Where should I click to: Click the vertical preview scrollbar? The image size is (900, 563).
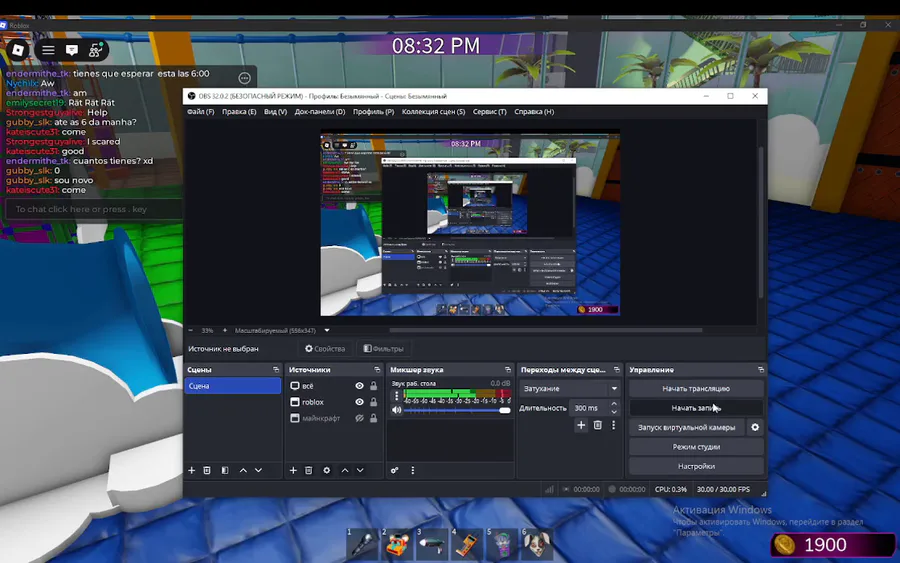click(x=761, y=222)
